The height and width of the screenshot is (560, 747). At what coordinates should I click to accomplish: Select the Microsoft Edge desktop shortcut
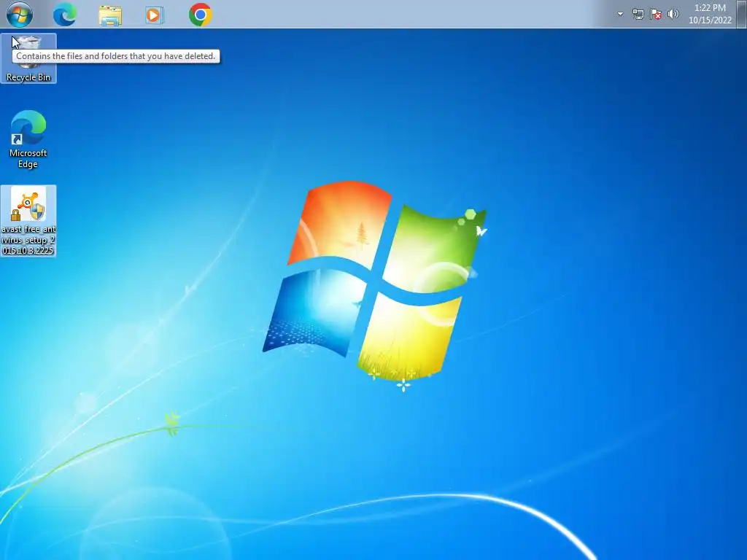tap(28, 139)
